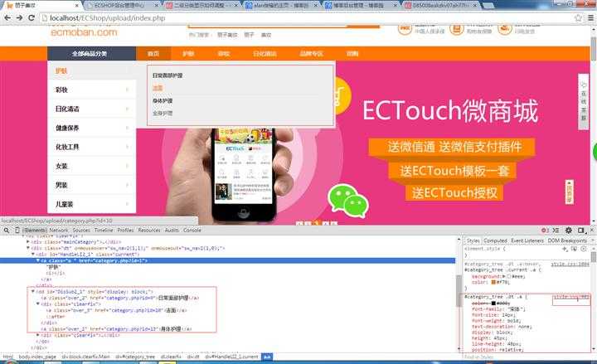
Task: Close the first browser tab
Action: [76, 5]
